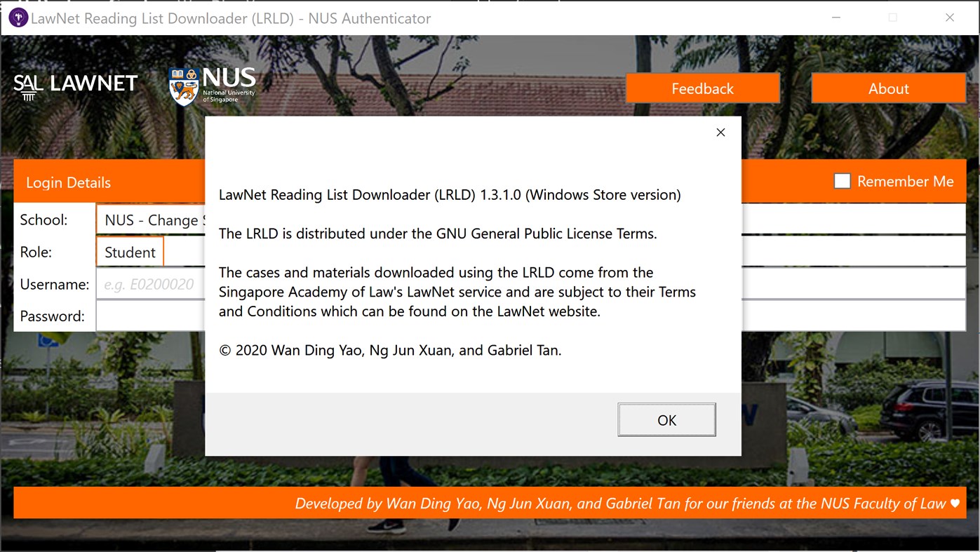Dismiss the About dialog with OK
Image resolution: width=980 pixels, height=552 pixels.
coord(666,419)
